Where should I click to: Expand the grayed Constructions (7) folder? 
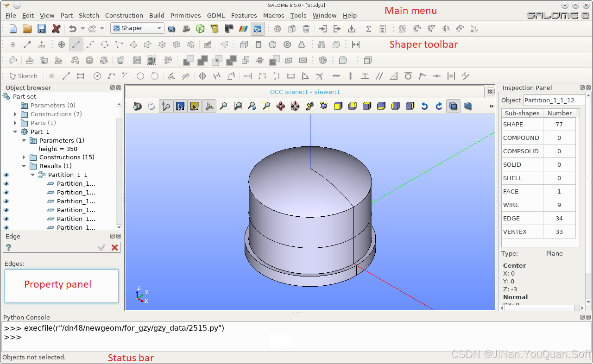coord(15,114)
